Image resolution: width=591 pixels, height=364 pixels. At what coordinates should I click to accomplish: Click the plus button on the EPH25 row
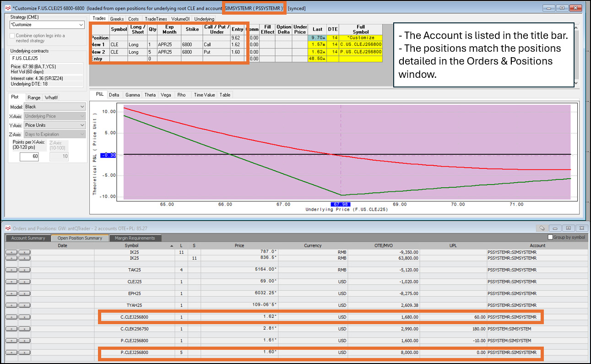click(11, 293)
